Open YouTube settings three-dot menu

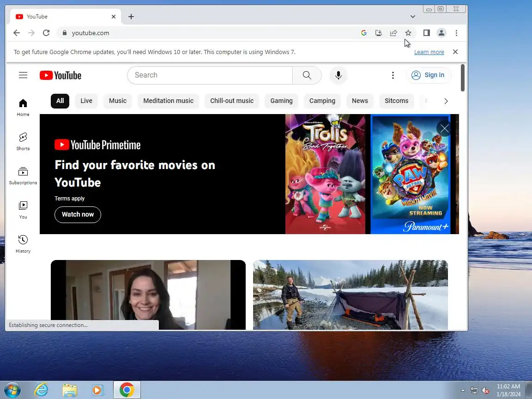(x=393, y=75)
